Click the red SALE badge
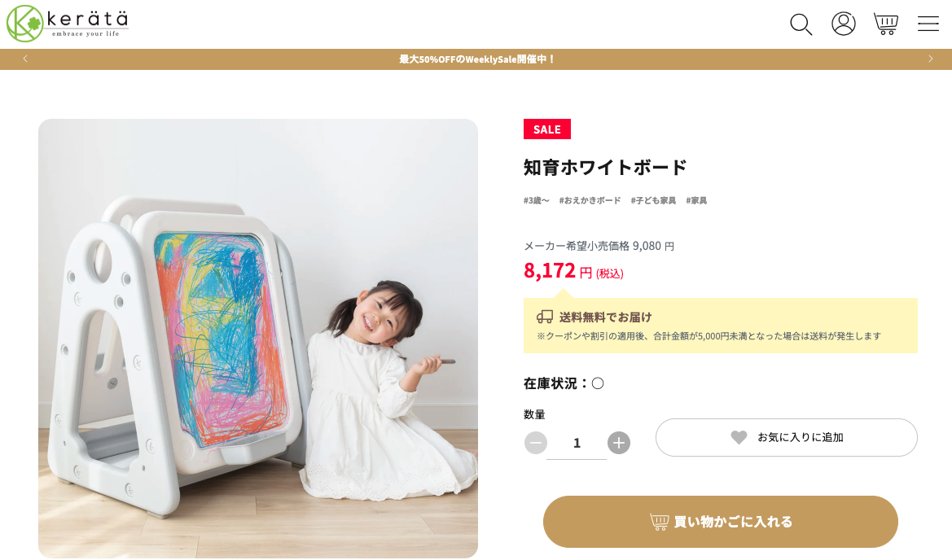This screenshot has width=952, height=560. click(x=547, y=129)
